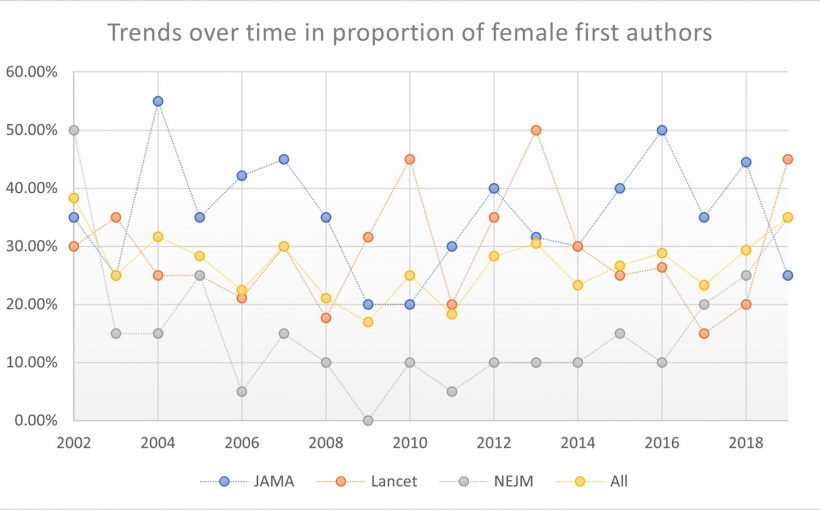Click the JAMA 2016 data point at 50%

662,130
